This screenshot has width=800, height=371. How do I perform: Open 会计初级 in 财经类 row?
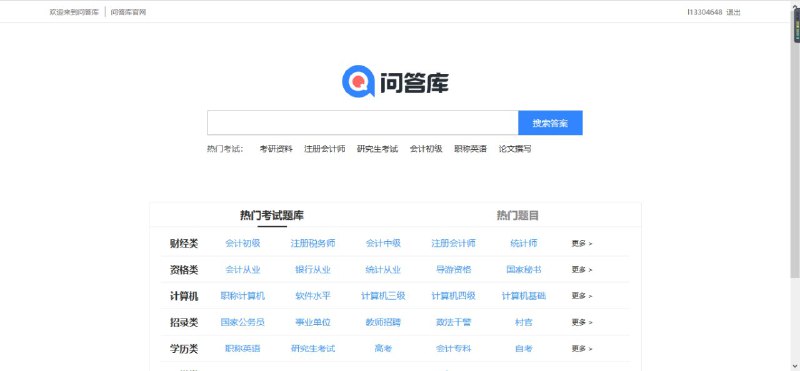243,243
